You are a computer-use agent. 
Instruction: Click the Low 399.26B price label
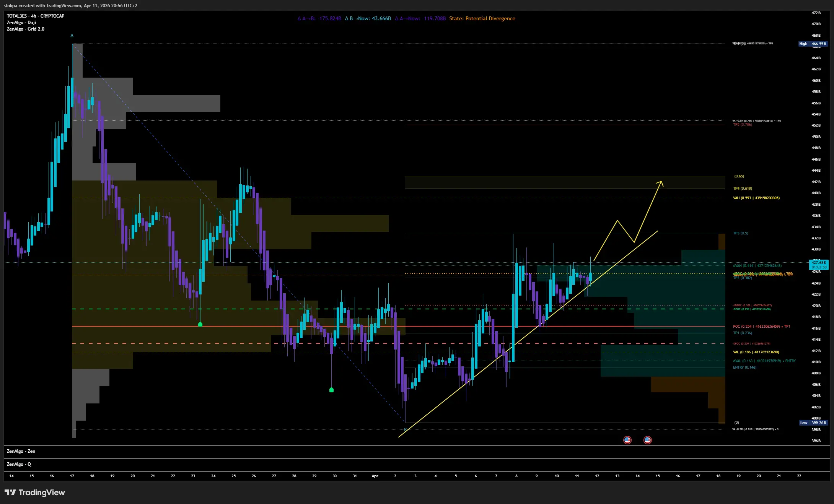pyautogui.click(x=814, y=423)
